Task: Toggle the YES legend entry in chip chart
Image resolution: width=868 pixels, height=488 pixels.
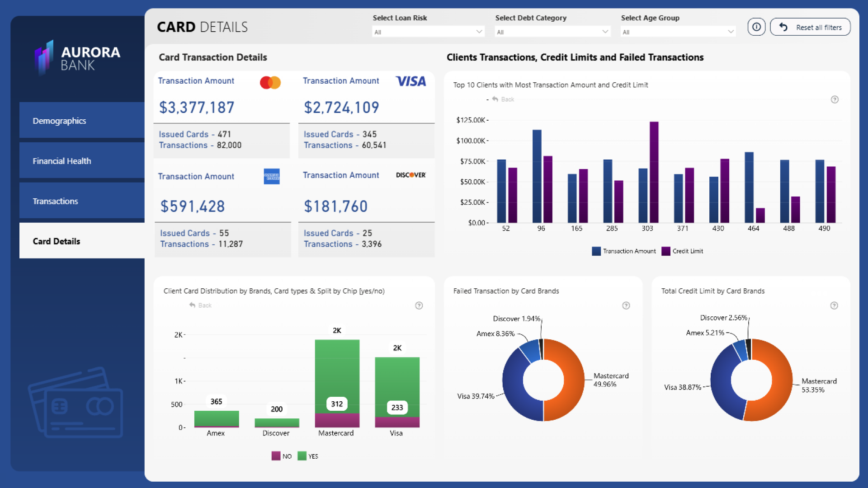Action: pyautogui.click(x=308, y=456)
